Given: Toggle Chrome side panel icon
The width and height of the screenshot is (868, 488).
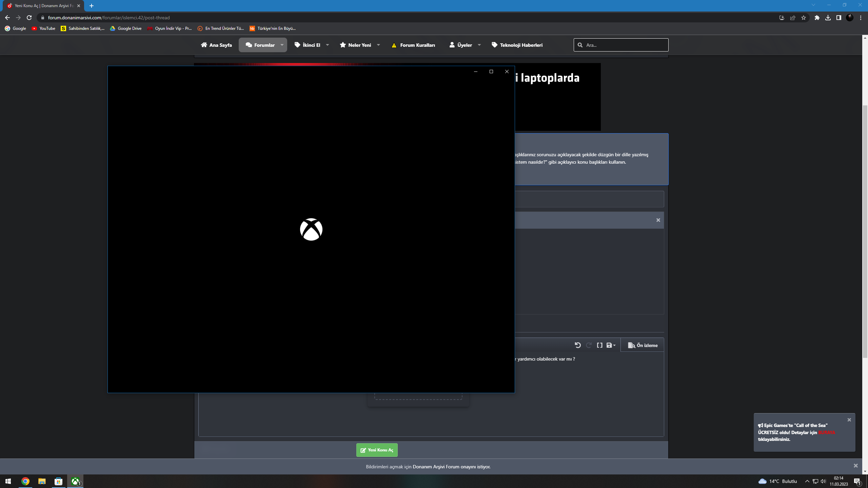Looking at the screenshot, I should (839, 18).
